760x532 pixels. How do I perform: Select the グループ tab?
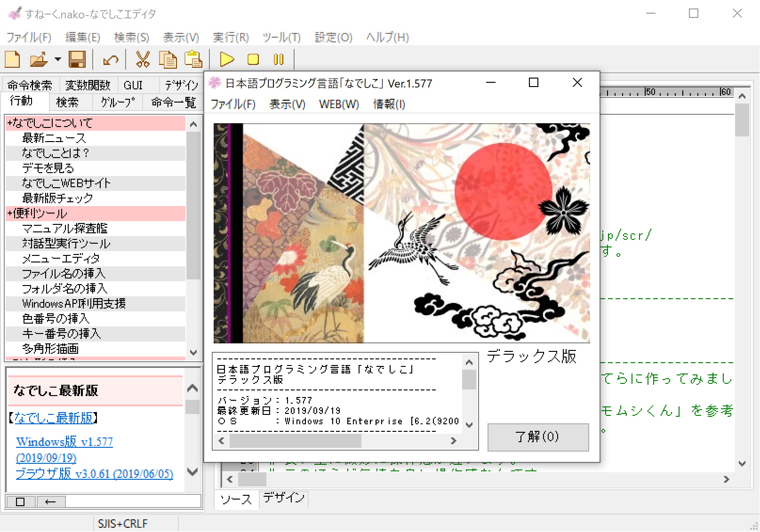118,102
